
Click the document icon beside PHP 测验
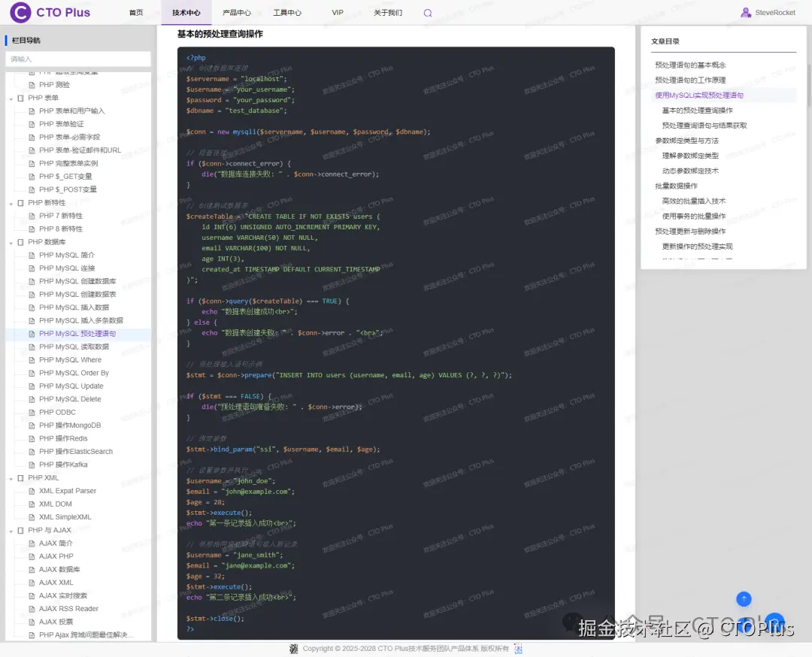click(32, 85)
